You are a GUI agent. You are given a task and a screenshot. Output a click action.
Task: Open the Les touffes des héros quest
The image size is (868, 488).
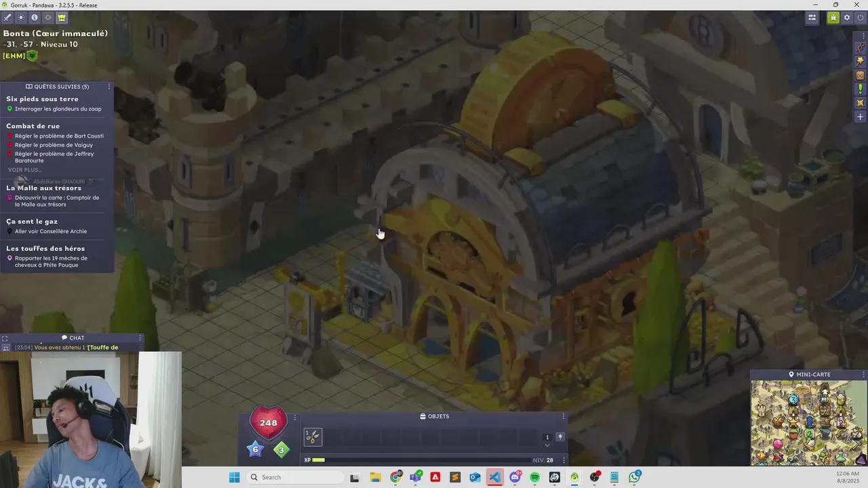coord(45,249)
